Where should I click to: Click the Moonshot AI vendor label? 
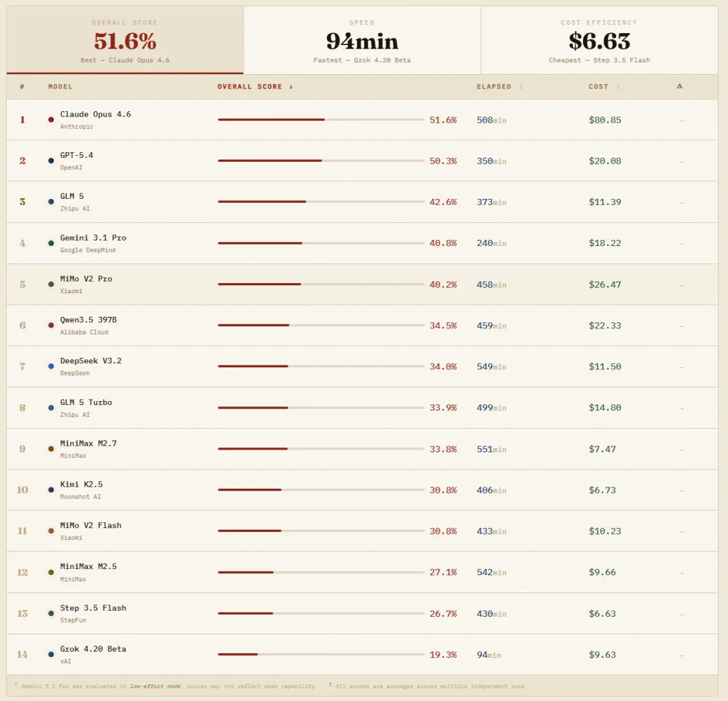point(80,497)
